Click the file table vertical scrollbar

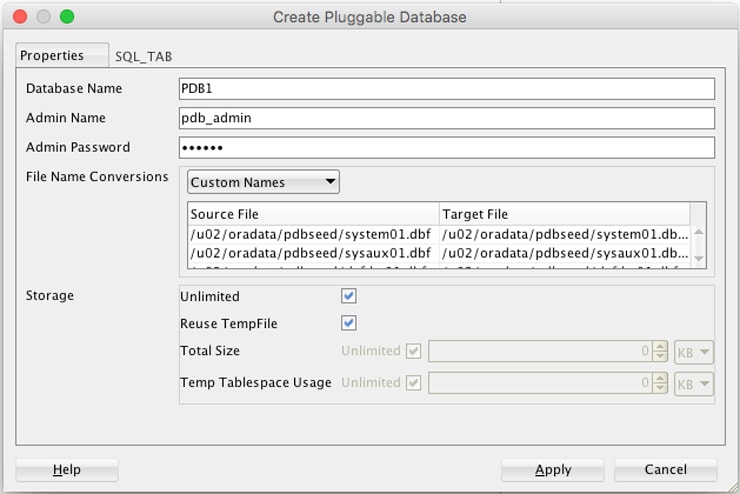[x=698, y=246]
